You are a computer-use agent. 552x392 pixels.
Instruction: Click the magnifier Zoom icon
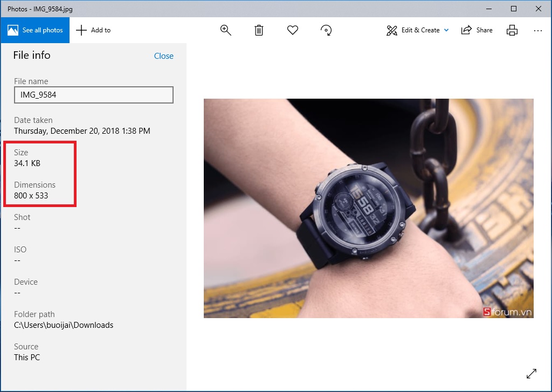(226, 30)
